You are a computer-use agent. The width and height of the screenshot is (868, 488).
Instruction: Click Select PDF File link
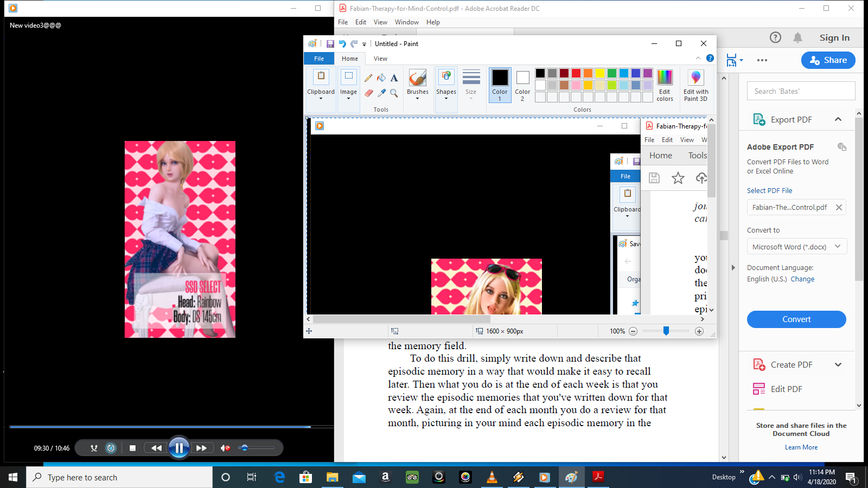tap(769, 191)
